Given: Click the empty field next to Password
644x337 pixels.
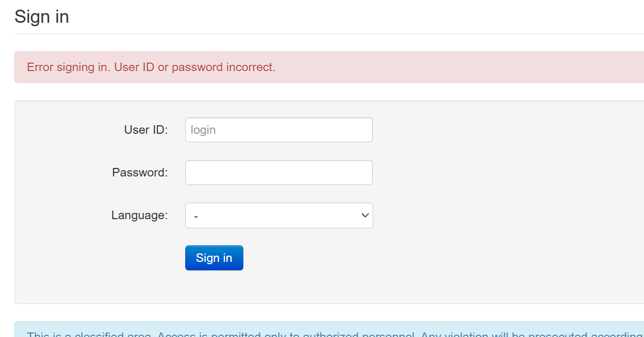Looking at the screenshot, I should point(279,172).
